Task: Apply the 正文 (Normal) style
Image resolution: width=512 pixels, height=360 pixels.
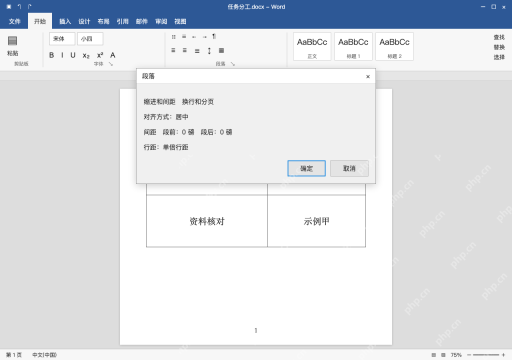Action: point(312,47)
